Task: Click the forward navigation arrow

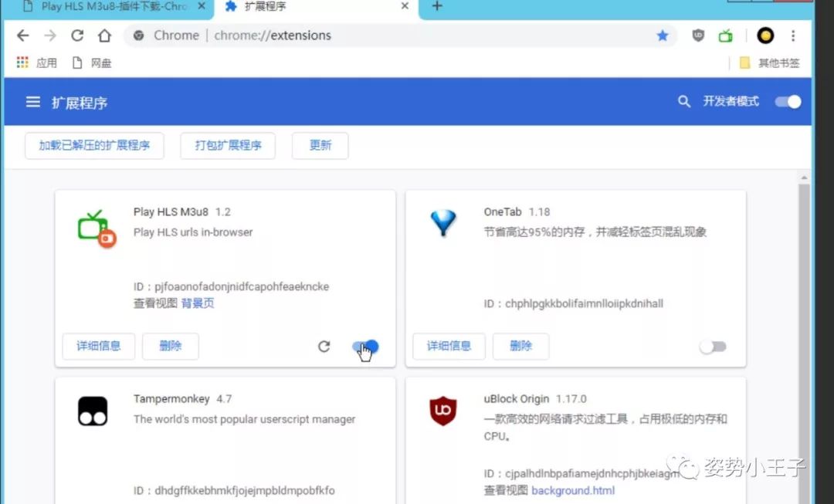Action: pos(50,36)
